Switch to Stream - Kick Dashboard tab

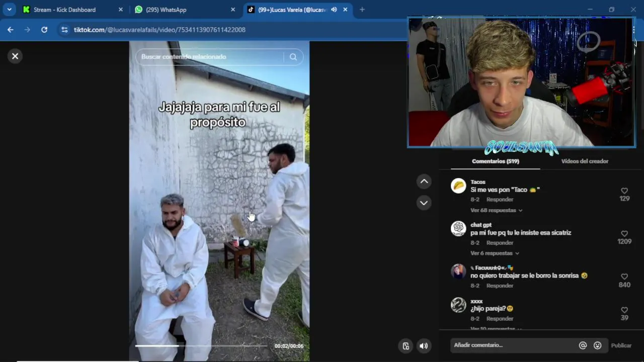73,10
